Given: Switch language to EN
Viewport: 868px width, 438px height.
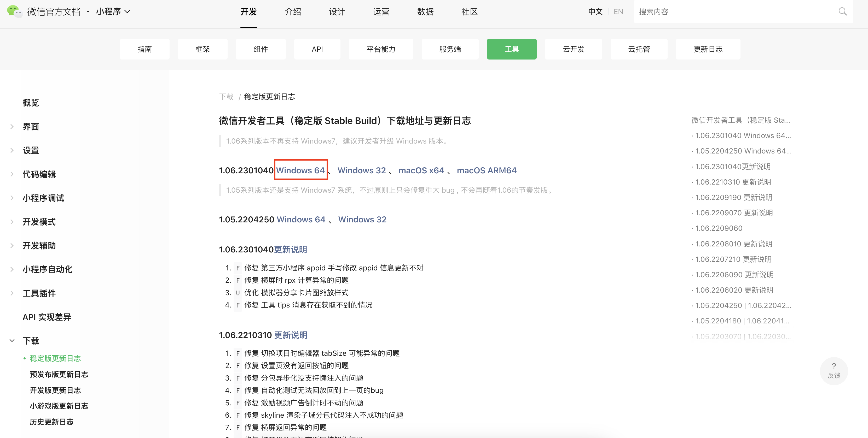Looking at the screenshot, I should 618,12.
